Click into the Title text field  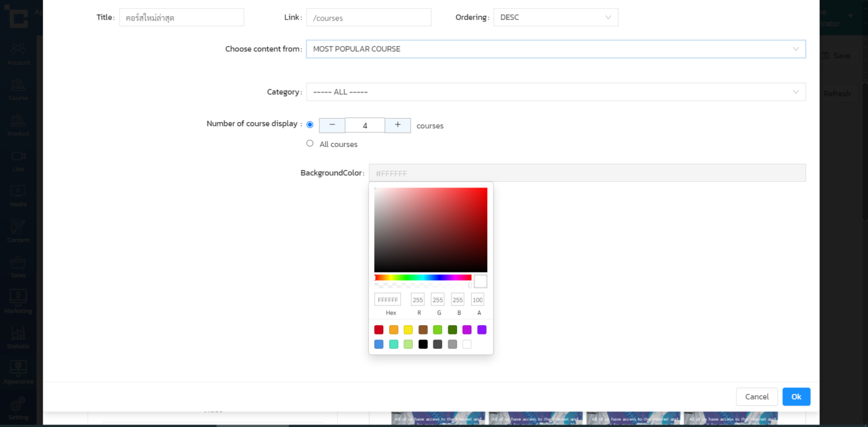[181, 17]
